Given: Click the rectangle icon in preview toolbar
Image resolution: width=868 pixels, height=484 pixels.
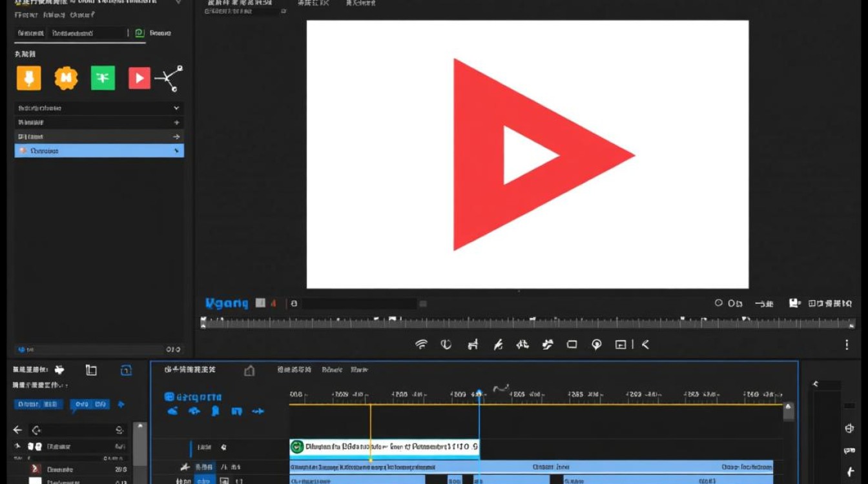Looking at the screenshot, I should click(572, 345).
